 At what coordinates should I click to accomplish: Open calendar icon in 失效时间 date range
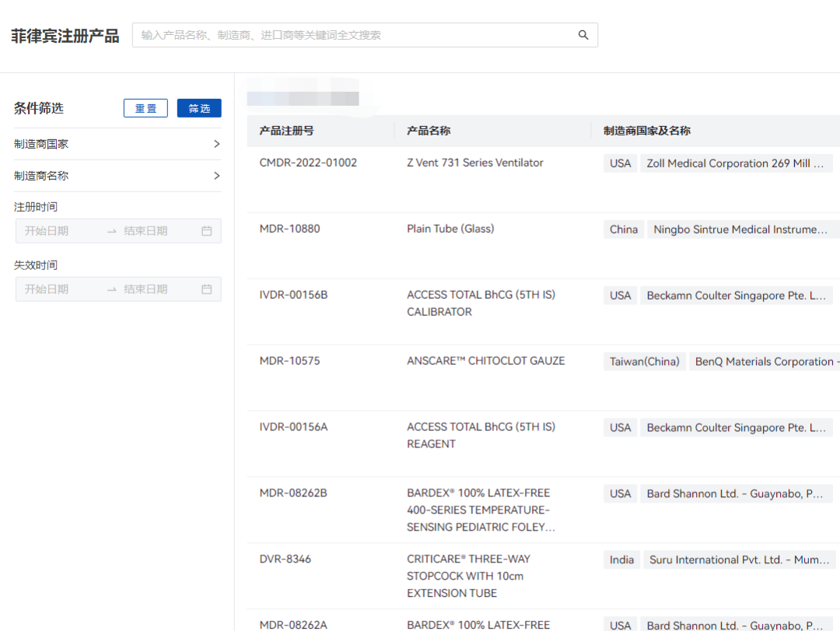[207, 289]
